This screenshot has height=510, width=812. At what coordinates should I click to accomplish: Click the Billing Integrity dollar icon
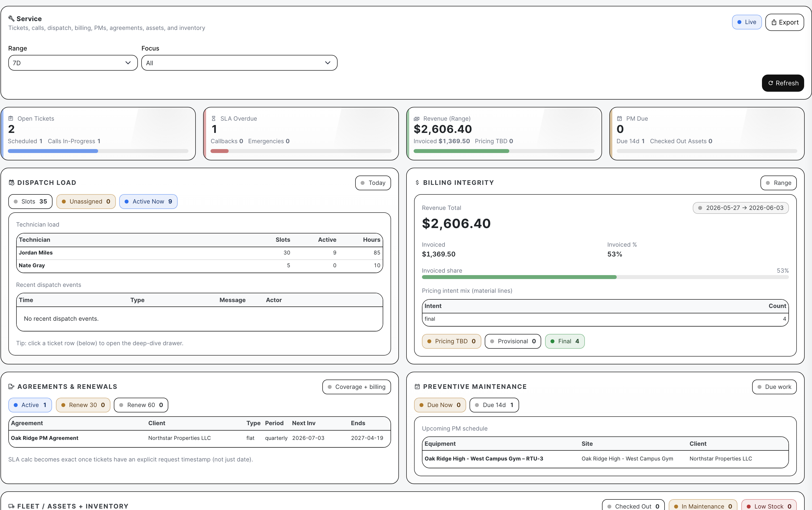[x=417, y=182]
